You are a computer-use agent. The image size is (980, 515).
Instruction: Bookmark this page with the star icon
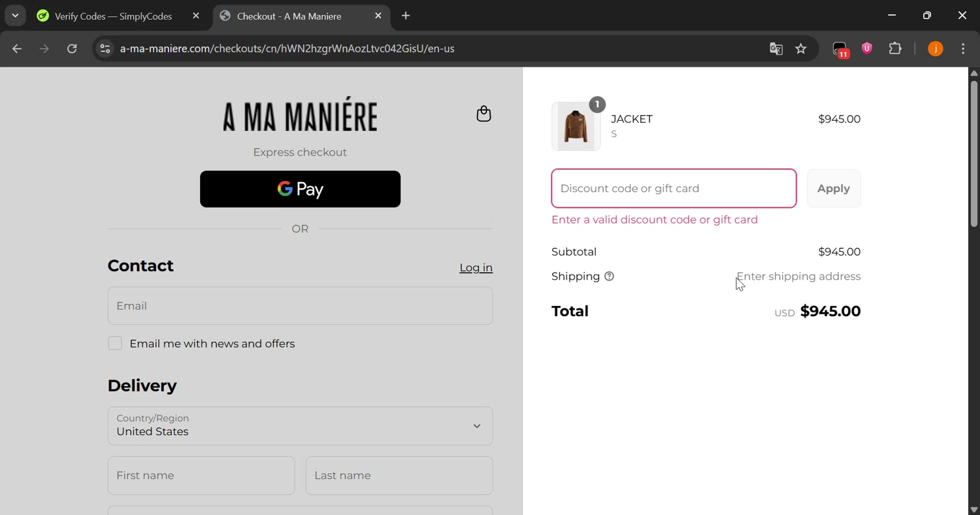tap(801, 49)
